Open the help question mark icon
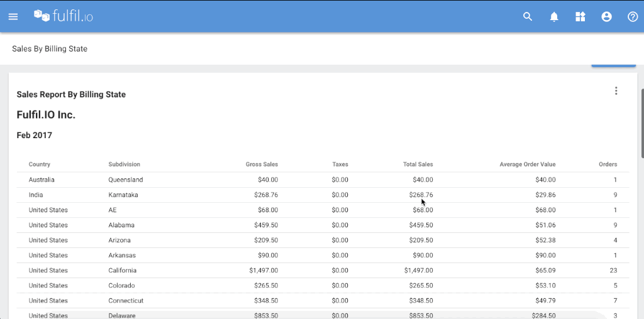644x319 pixels. [633, 16]
